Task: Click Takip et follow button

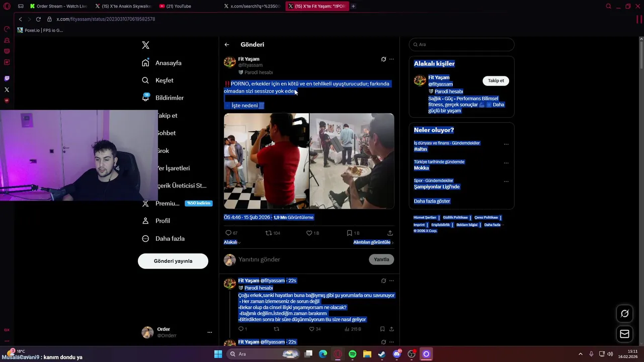Action: pos(496,80)
